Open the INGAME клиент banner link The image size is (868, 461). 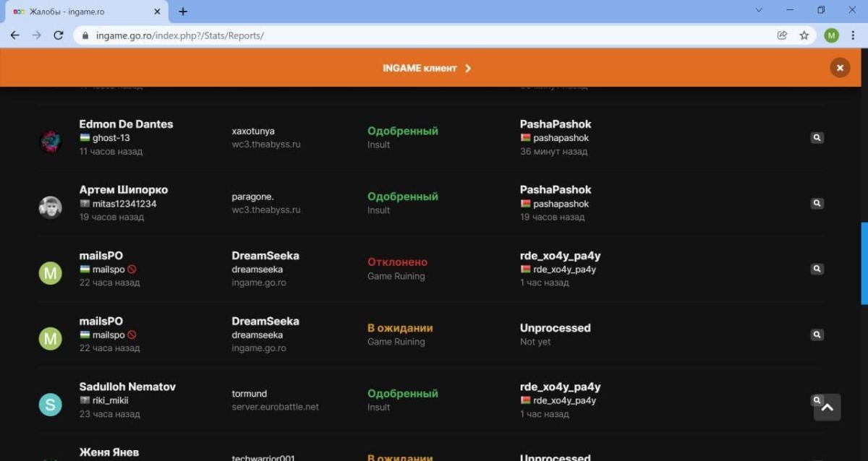click(x=427, y=68)
